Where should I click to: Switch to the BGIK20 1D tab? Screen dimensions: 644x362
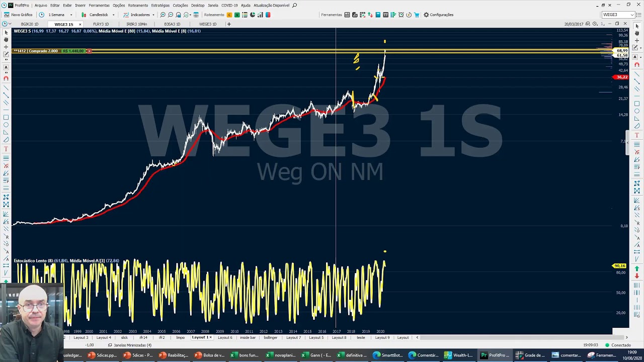click(30, 24)
